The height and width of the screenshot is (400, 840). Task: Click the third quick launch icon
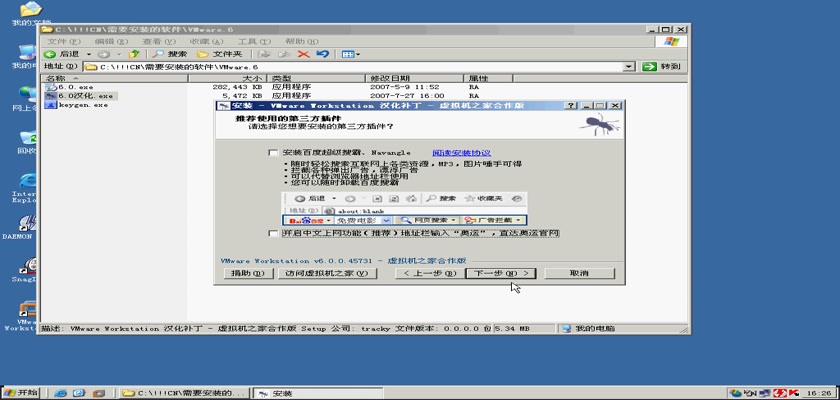coord(98,393)
